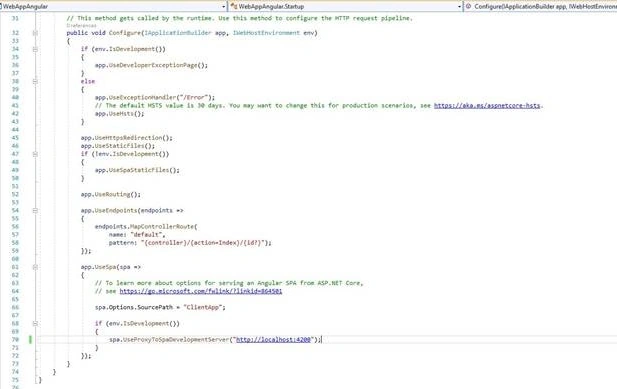Screen dimensions: 617x389
Task: Click app.UseStaticFiles call
Action: pos(118,146)
